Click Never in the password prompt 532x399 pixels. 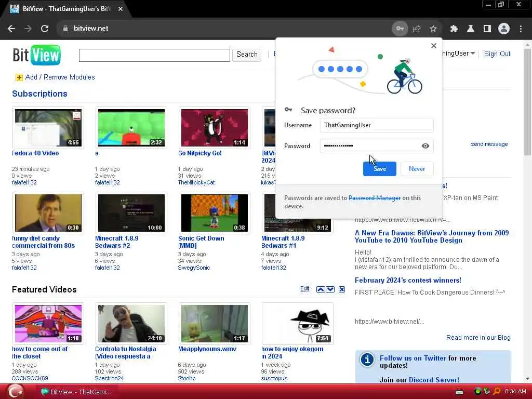click(x=417, y=169)
